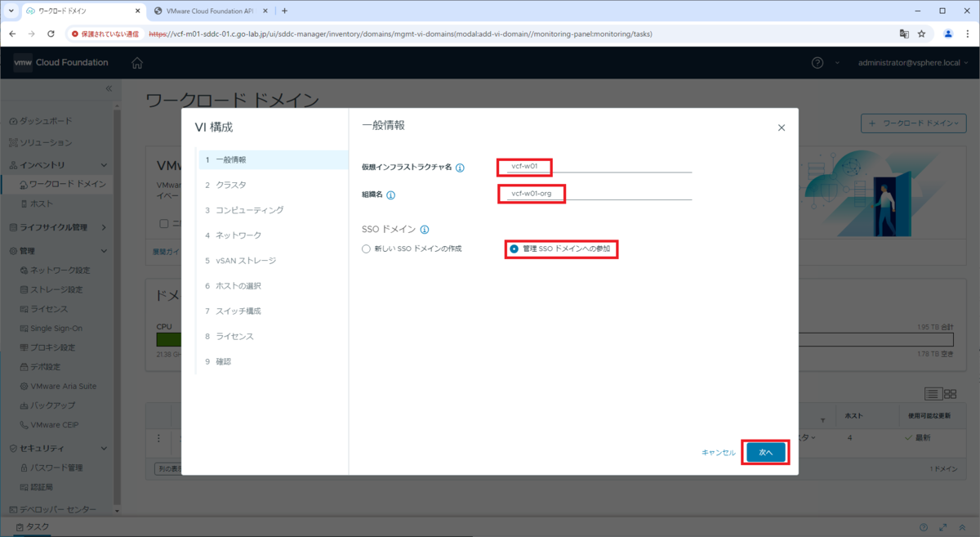The image size is (980, 537).
Task: Collapse the 管理 sidebar section
Action: coord(103,251)
